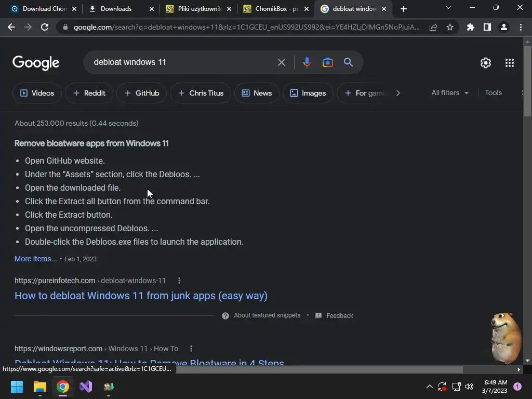Open the ChomikBox taskbar app icon
Viewport: 532px width, 399px height.
pyautogui.click(x=109, y=387)
